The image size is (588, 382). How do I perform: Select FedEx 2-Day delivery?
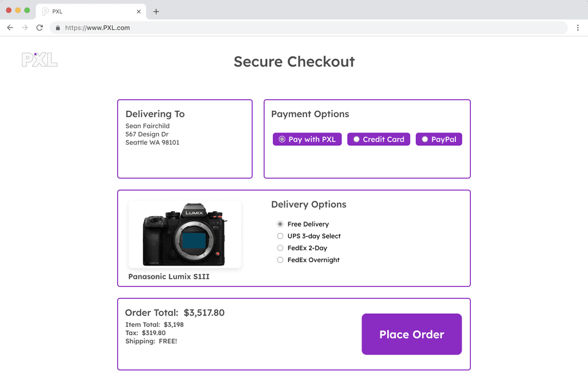click(x=302, y=248)
